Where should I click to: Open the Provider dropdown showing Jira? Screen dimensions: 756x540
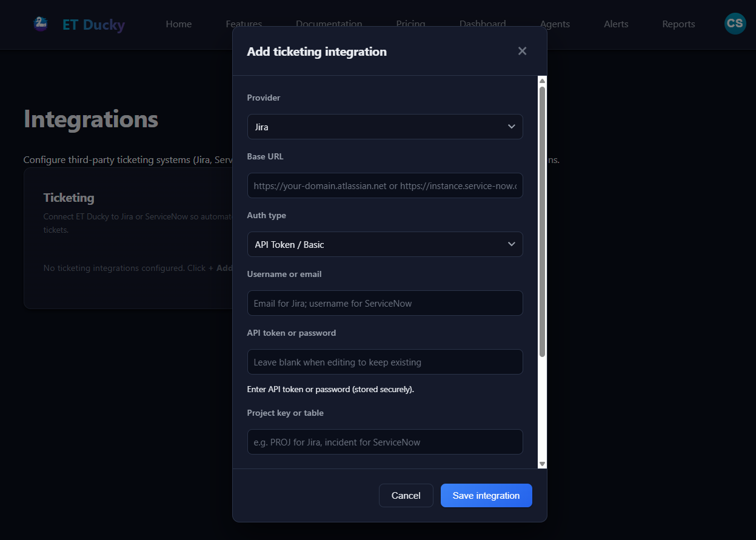tap(385, 127)
